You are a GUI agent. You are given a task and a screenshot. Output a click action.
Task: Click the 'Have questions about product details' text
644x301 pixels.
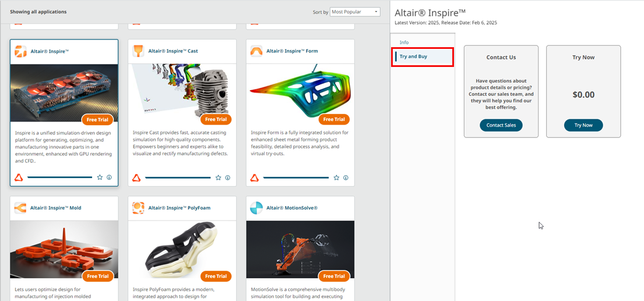coord(501,94)
